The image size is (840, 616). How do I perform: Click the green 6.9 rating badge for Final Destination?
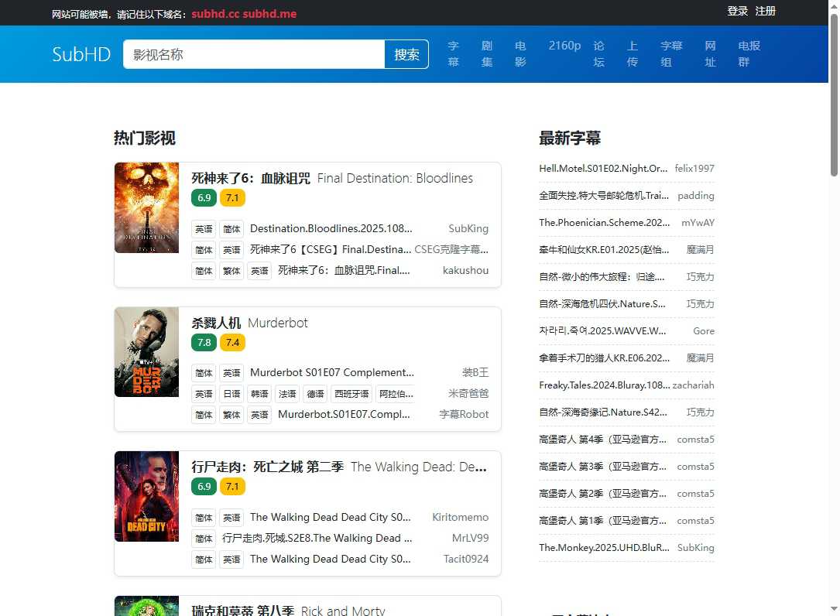[204, 197]
